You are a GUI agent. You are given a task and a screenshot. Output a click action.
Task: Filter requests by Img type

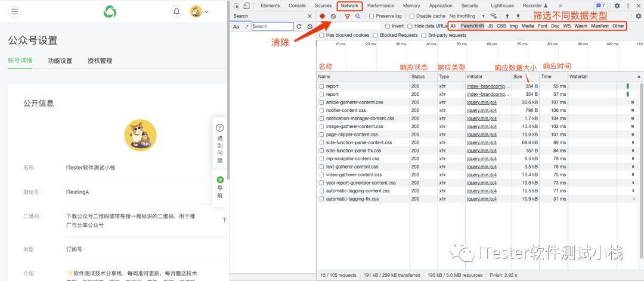click(514, 26)
